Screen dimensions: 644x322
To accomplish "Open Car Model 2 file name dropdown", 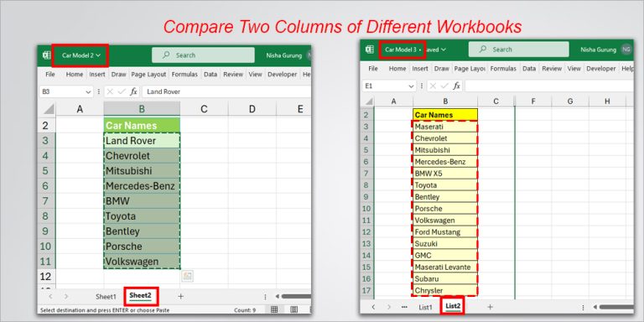I will click(81, 55).
